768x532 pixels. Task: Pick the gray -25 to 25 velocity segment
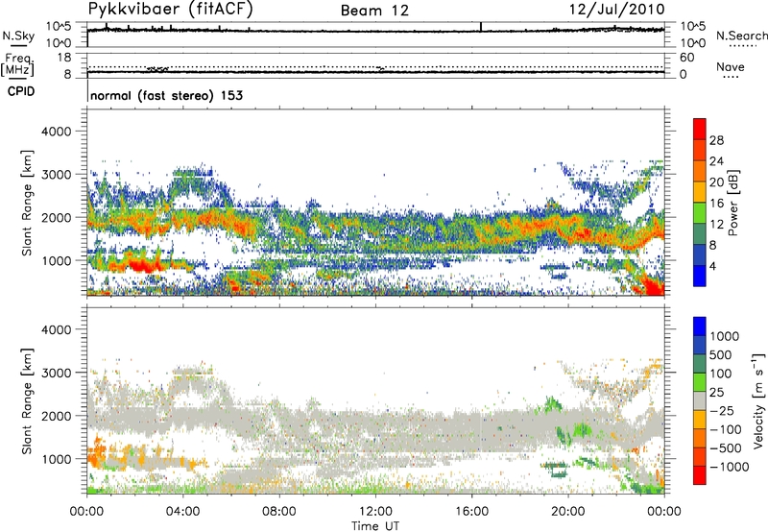click(x=700, y=400)
